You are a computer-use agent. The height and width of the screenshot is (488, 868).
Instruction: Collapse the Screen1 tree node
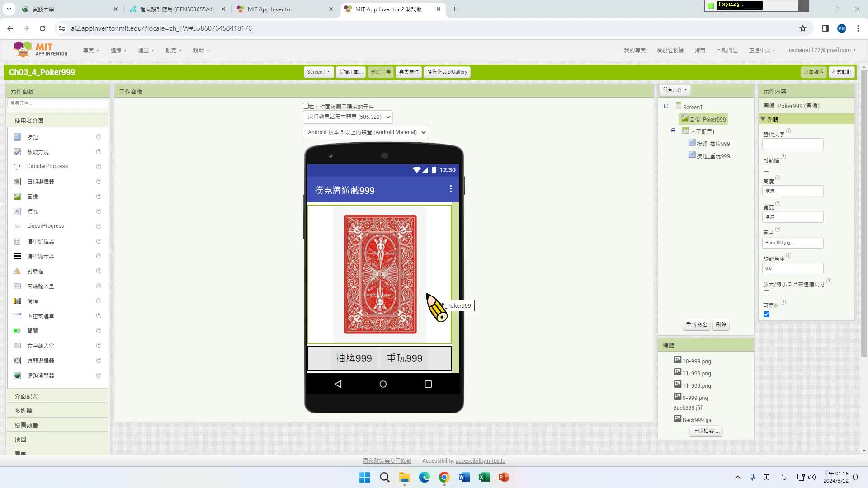666,106
